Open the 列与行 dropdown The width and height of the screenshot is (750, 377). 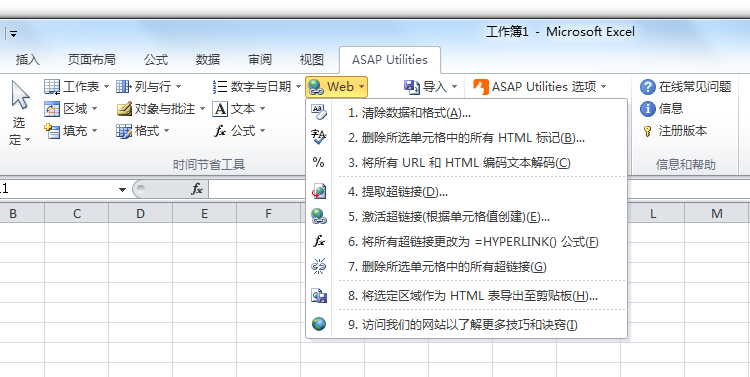(178, 87)
